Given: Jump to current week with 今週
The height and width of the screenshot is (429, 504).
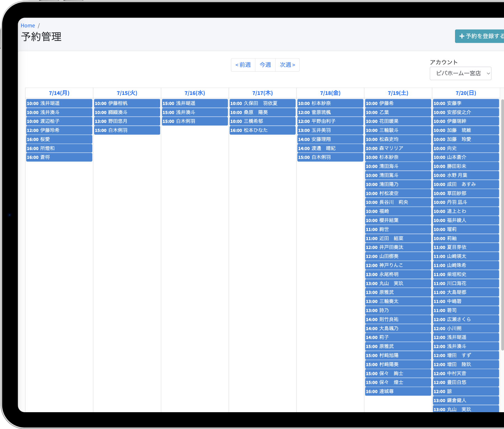Looking at the screenshot, I should 265,65.
